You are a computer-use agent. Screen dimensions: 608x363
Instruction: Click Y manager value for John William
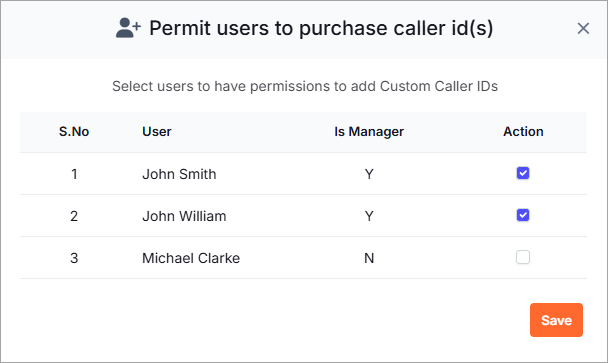[x=369, y=216]
